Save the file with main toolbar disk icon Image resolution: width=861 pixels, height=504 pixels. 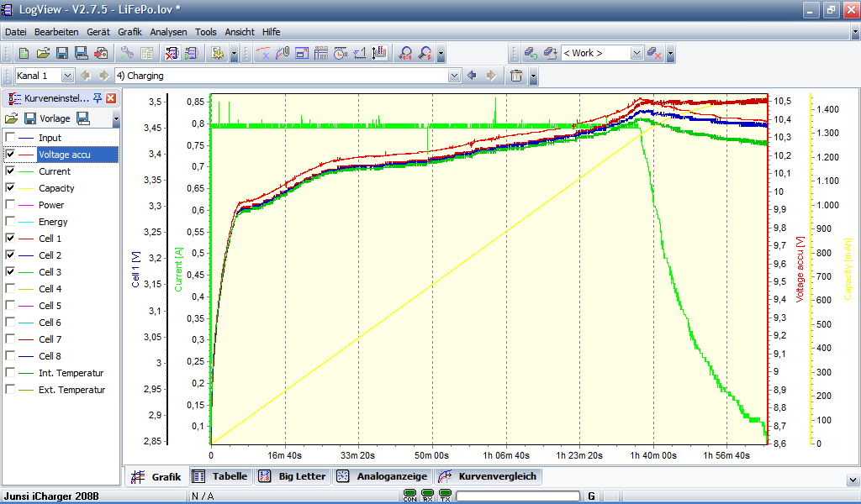[62, 53]
